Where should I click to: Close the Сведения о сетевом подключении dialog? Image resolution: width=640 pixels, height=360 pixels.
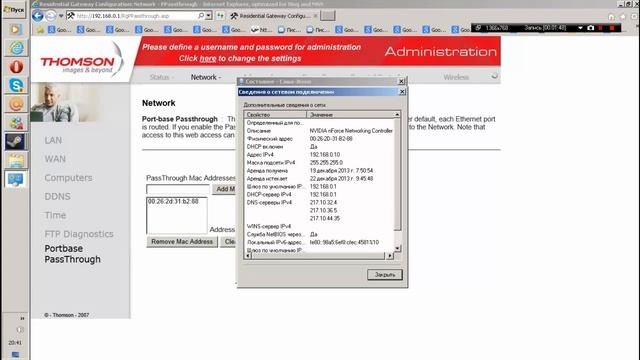point(402,92)
